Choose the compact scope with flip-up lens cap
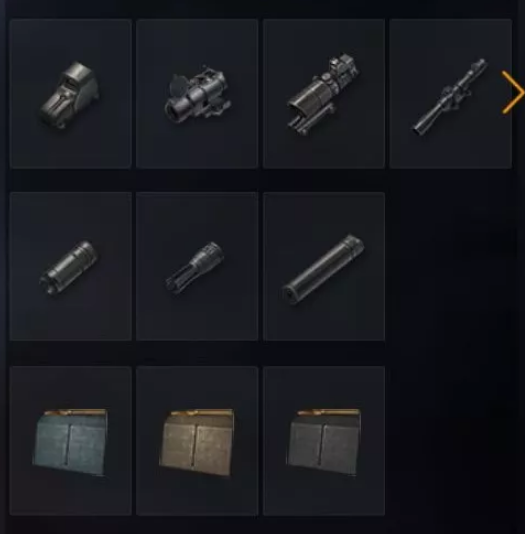This screenshot has width=525, height=534. (197, 94)
